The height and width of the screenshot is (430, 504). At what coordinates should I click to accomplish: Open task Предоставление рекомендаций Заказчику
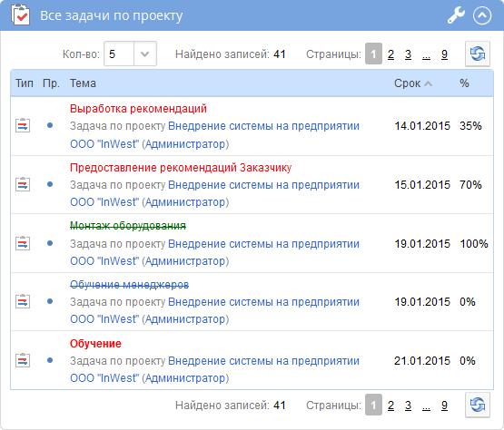tap(181, 168)
